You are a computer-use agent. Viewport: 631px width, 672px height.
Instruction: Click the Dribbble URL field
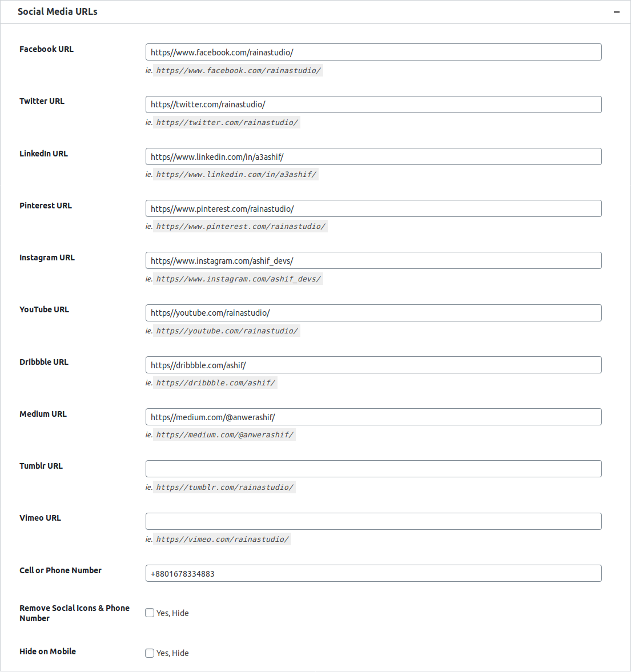[373, 365]
